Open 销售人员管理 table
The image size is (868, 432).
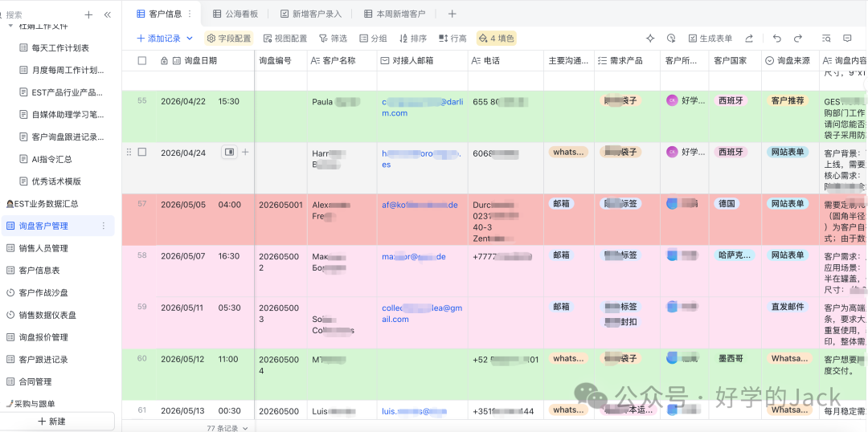[36, 248]
